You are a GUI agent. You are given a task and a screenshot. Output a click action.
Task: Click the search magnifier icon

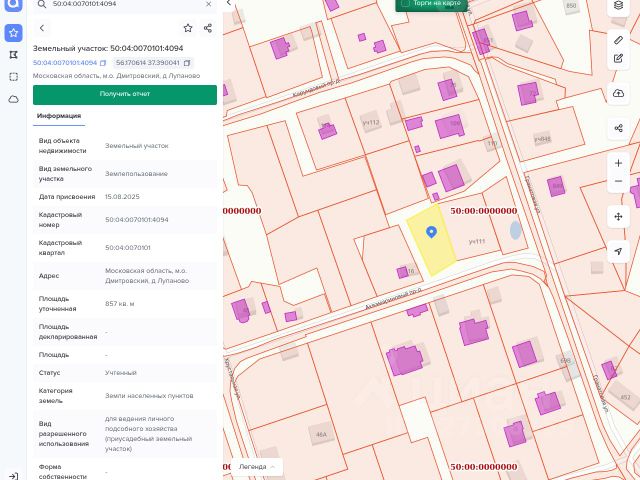[42, 4]
